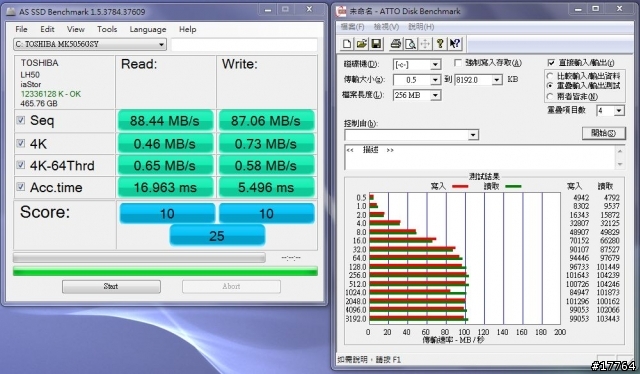Open the TOSHIBA MK5056GSY drive dropdown
640x374 pixels.
pyautogui.click(x=90, y=44)
